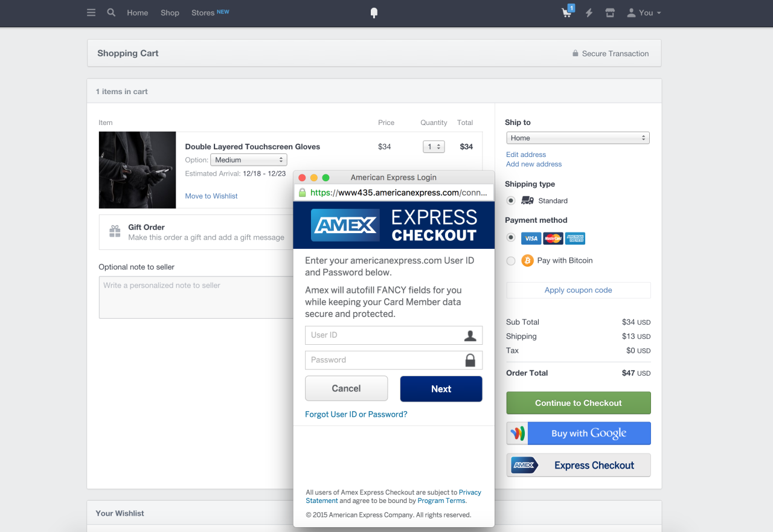The height and width of the screenshot is (532, 773).
Task: Open Stores NEW in navigation bar
Action: pos(210,13)
